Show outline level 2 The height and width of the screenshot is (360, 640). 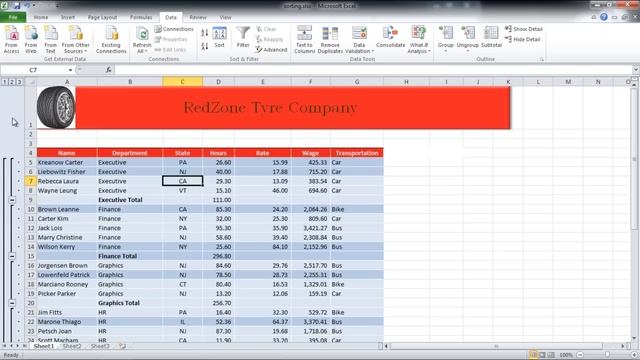12,82
